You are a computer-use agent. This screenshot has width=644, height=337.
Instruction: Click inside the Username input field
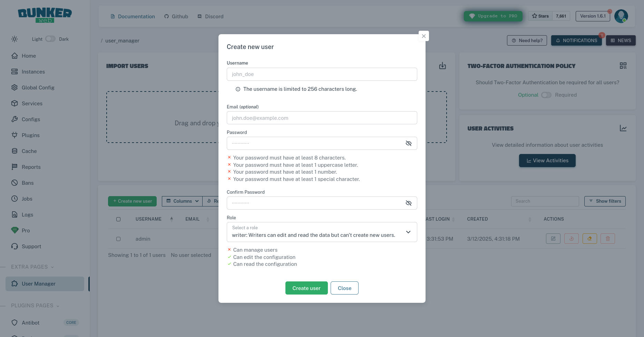(x=322, y=74)
